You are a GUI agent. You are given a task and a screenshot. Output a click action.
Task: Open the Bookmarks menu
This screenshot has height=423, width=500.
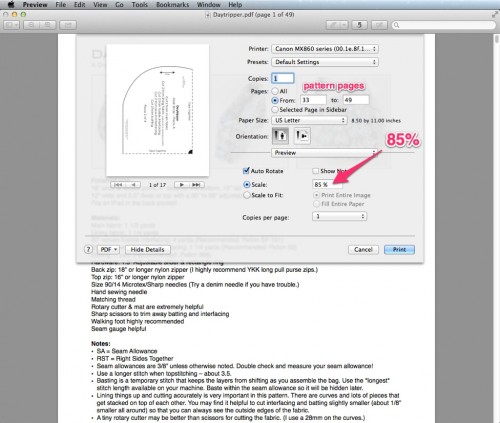coord(172,5)
